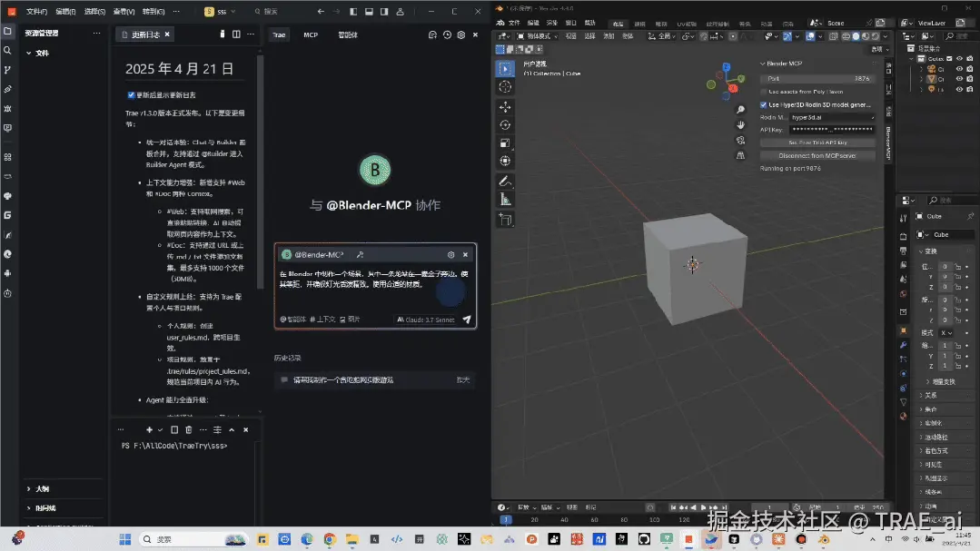Image resolution: width=980 pixels, height=551 pixels.
Task: Select 更新日志 editor tab
Action: point(145,34)
